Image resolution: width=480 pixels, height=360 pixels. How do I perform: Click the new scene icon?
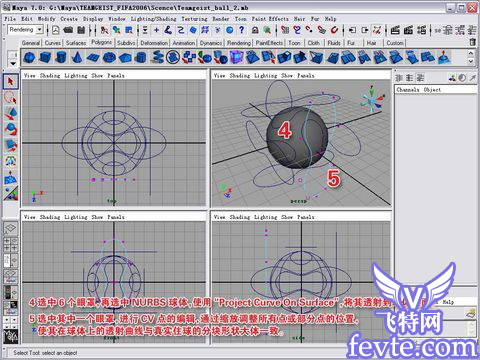(56, 30)
